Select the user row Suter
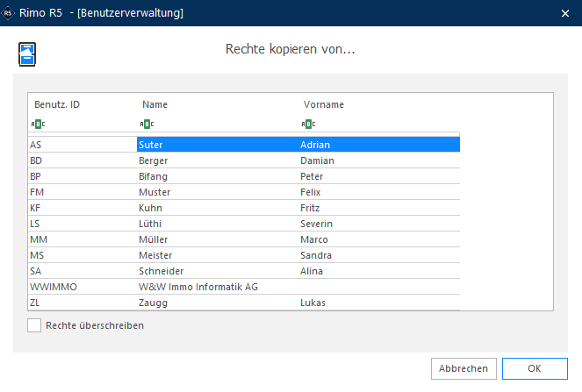582x392 pixels. pos(244,145)
